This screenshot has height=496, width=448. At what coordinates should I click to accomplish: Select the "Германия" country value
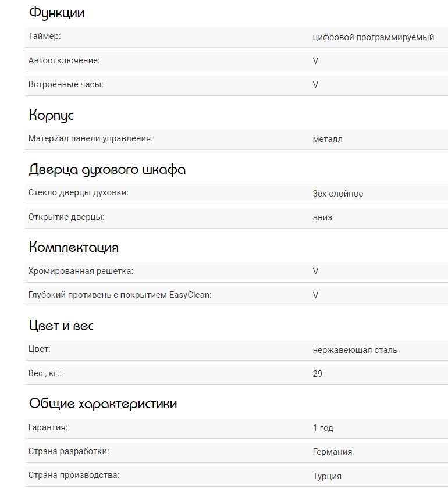pyautogui.click(x=332, y=452)
